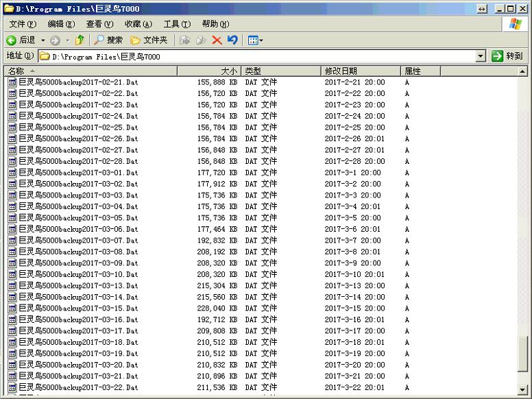Screen dimensions: 532x399
Task: Sort by 大小 size column header
Action: [209, 71]
